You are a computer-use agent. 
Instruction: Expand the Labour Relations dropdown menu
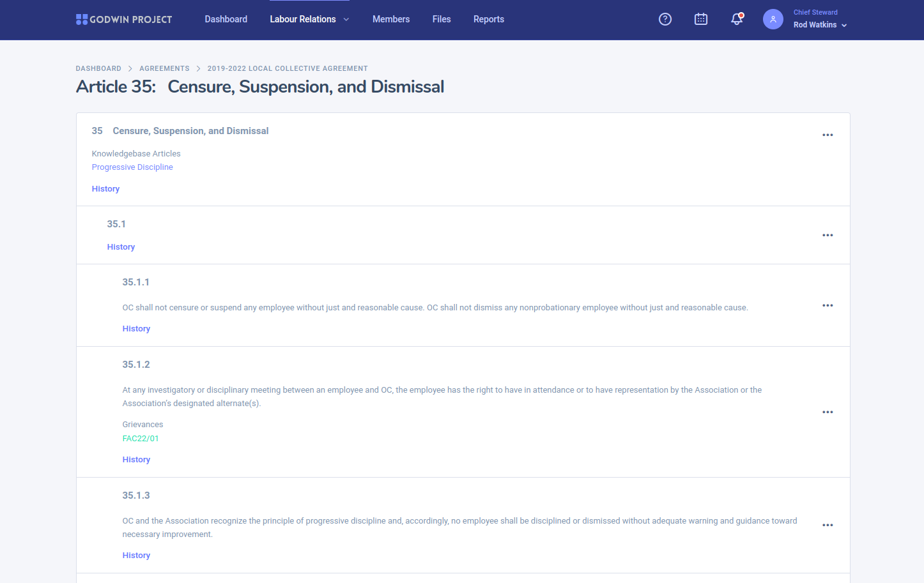tap(309, 19)
